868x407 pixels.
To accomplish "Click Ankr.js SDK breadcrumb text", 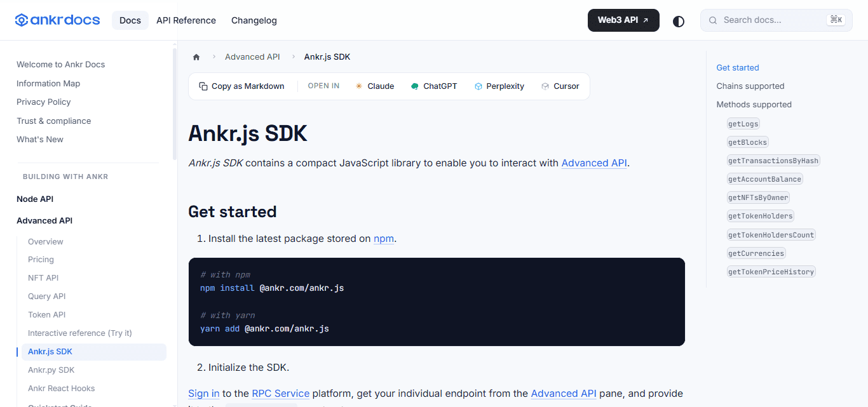I will point(327,57).
